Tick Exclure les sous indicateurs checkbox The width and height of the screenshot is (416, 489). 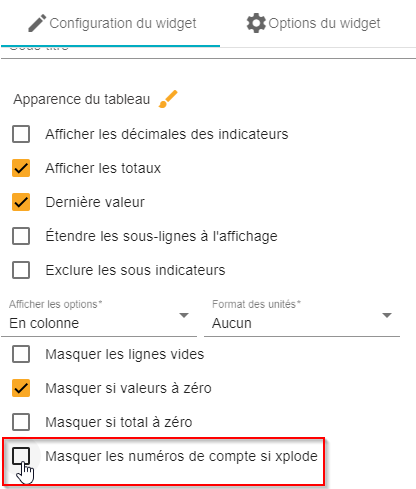[x=21, y=270]
